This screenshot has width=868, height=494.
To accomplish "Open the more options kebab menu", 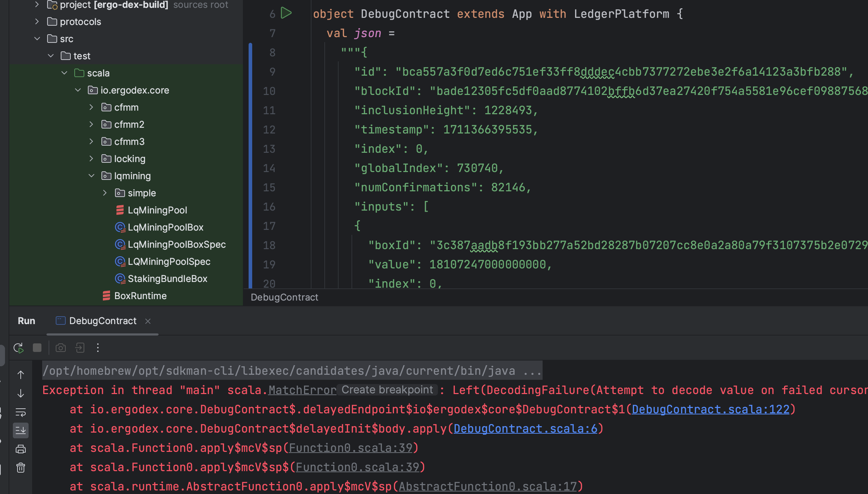I will pyautogui.click(x=98, y=348).
